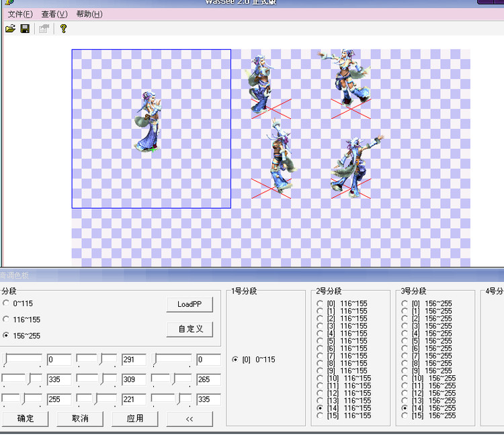Viewport: 504px width, 435px height.
Task: Click the input field showing 291
Action: (134, 360)
